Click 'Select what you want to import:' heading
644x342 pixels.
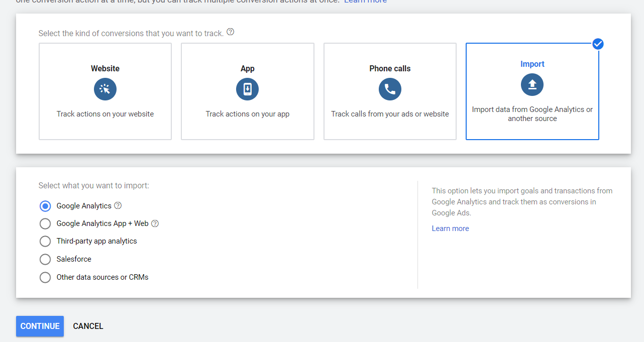point(94,185)
